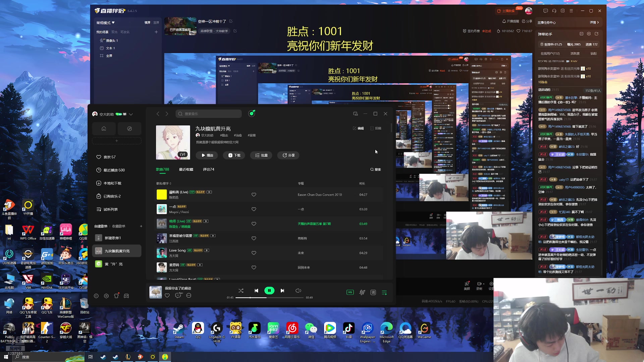Image resolution: width=644 pixels, height=362 pixels.
Task: Like the song Love Song
Action: pos(254,253)
